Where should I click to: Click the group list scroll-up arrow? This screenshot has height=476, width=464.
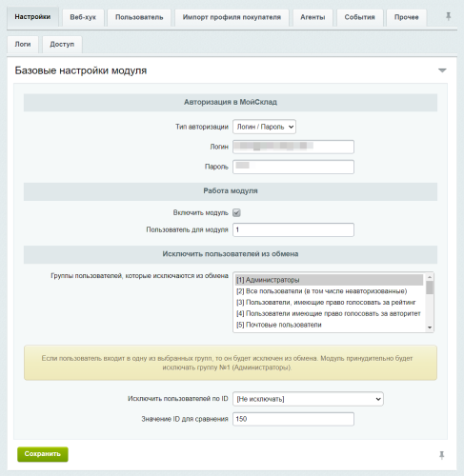430,277
